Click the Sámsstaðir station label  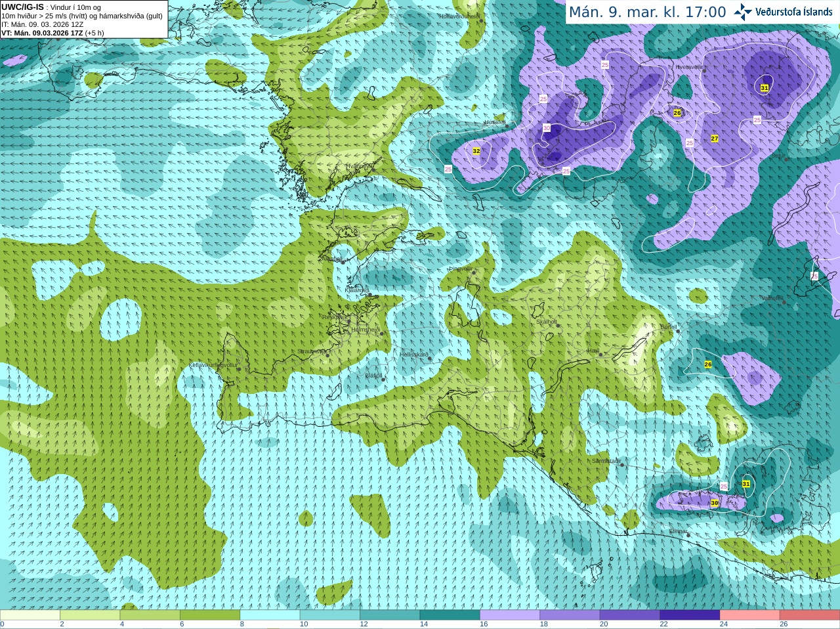pyautogui.click(x=605, y=461)
